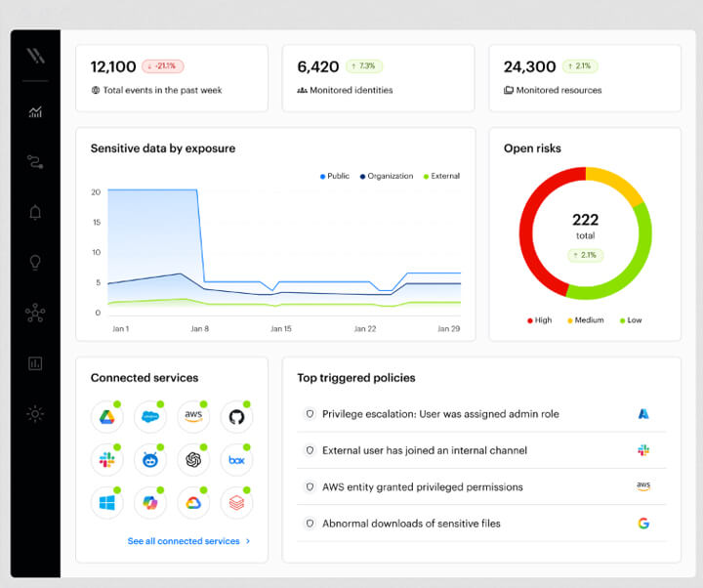Screen dimensions: 703x588
Task: Open the route path icon in sidebar
Action: [x=35, y=162]
